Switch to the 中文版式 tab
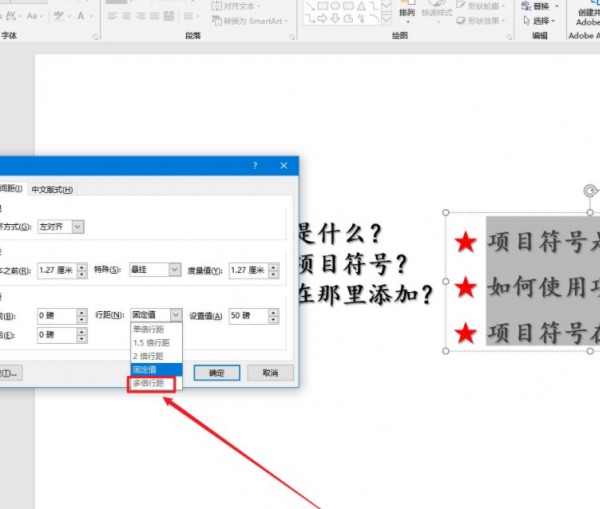The image size is (600, 509). tap(53, 190)
